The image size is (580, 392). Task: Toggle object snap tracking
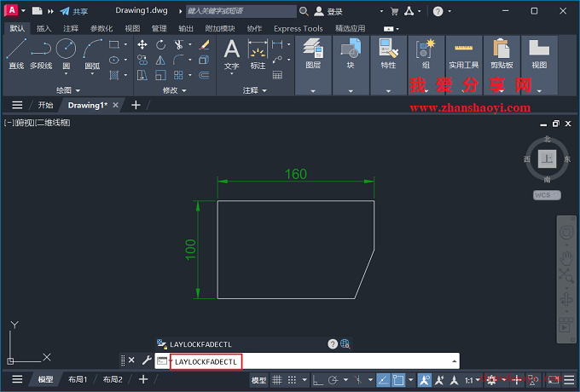tap(383, 379)
